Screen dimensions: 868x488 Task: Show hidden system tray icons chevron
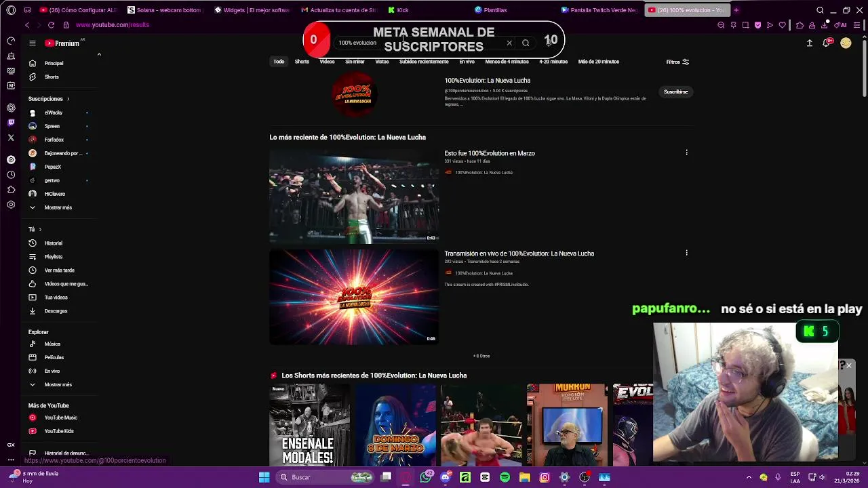pyautogui.click(x=749, y=477)
